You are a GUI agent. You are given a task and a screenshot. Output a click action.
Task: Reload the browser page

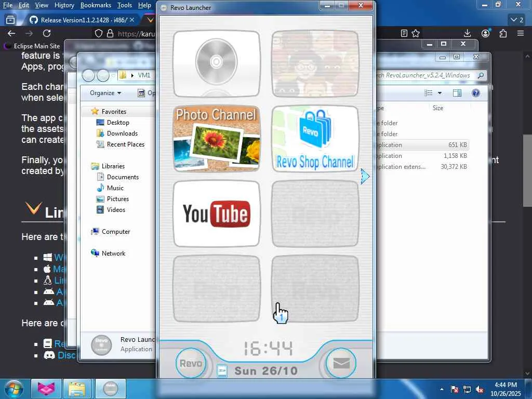pos(47,33)
